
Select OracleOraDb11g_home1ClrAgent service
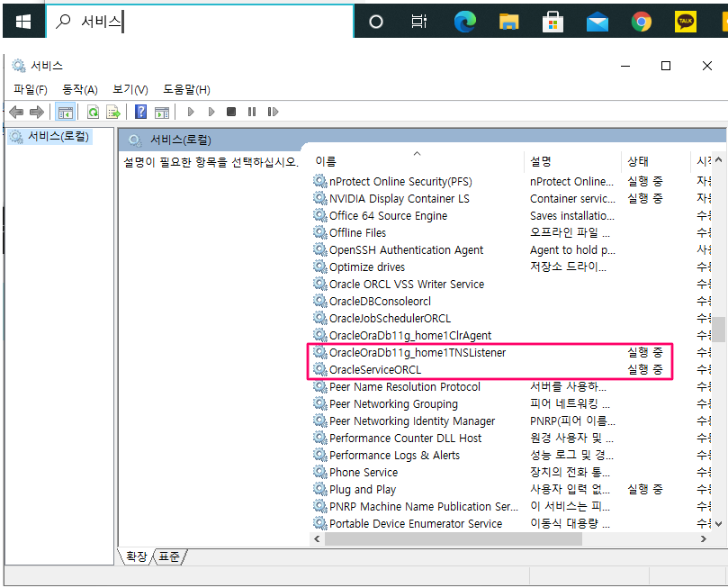(410, 336)
